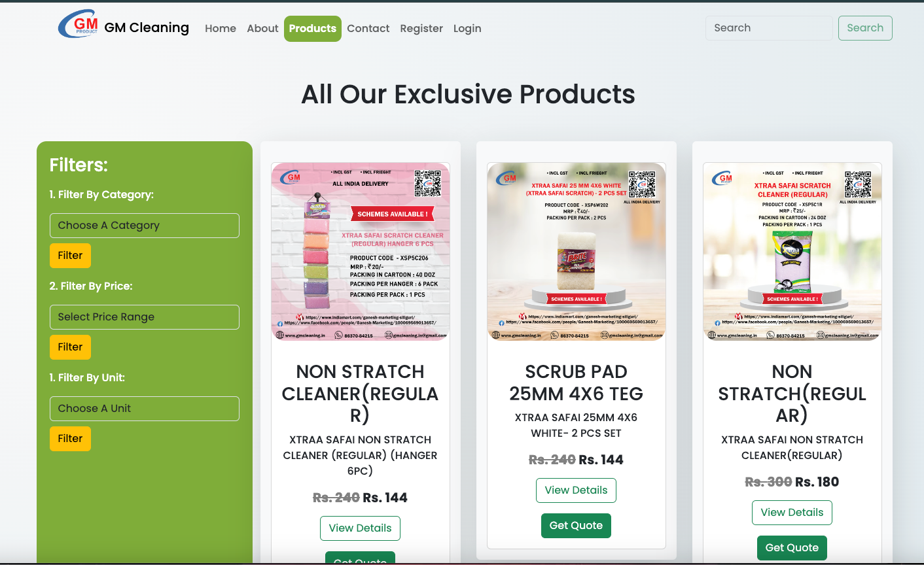Open the hanger 6 pcs scratch cleaner image
Image resolution: width=924 pixels, height=565 pixels.
click(361, 252)
